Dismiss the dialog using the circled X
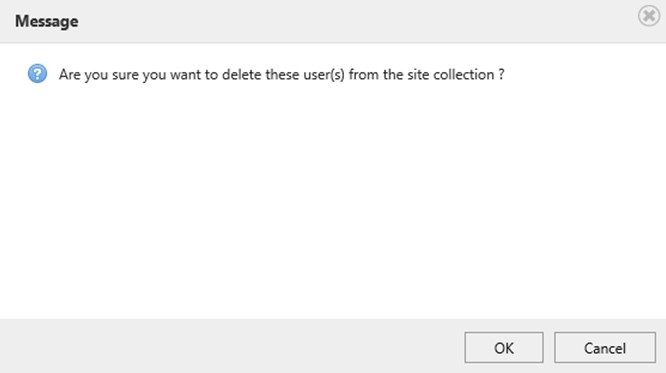 pyautogui.click(x=649, y=16)
